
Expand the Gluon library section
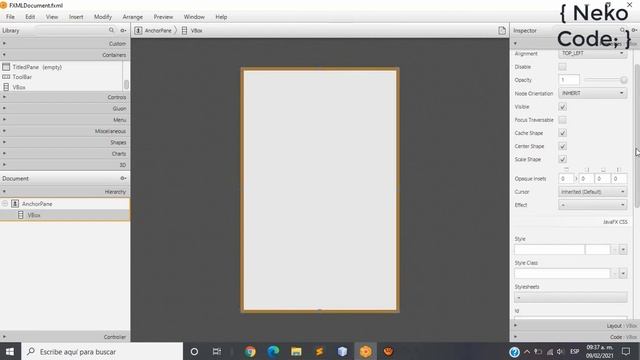tap(65, 109)
